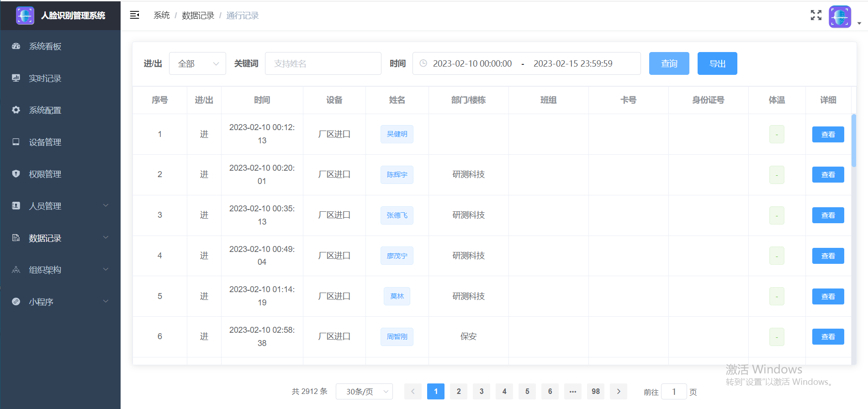Expand 组织架构 submenu chevron
The image size is (868, 409).
coord(106,269)
